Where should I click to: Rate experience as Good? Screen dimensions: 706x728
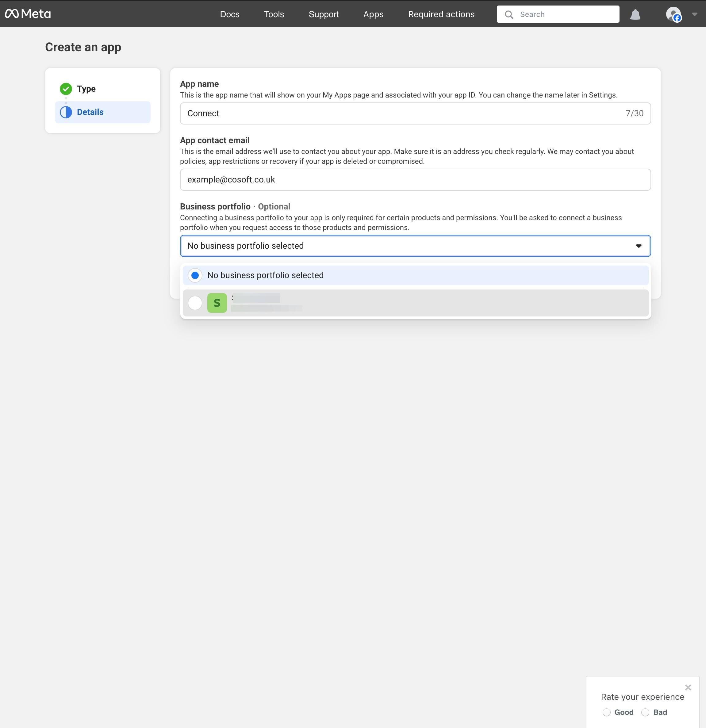[x=606, y=712]
